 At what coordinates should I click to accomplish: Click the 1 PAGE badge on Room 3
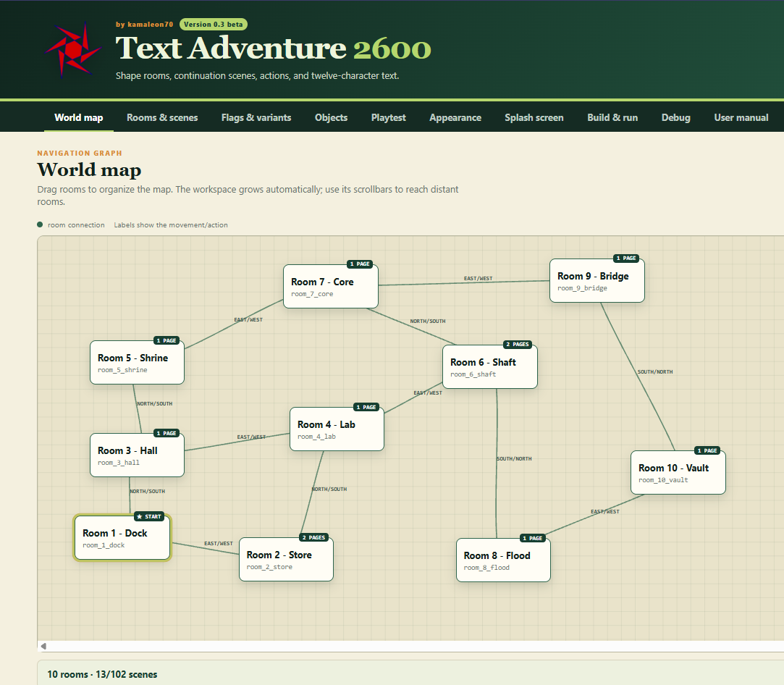[x=167, y=433]
